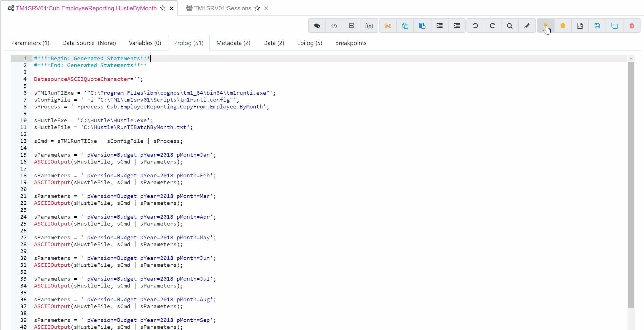Click the scissors cut icon
This screenshot has height=330, width=644.
(x=388, y=26)
